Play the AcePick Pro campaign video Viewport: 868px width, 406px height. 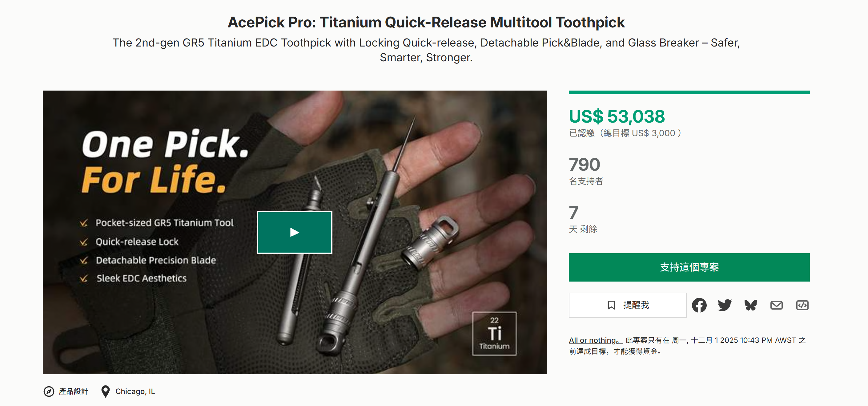(x=294, y=232)
